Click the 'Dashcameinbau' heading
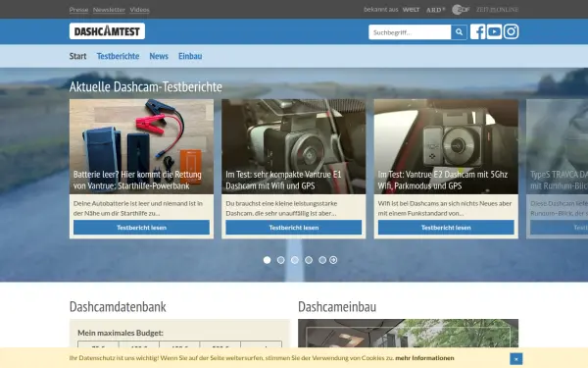Screen dimensions: 588x368 click(337, 307)
